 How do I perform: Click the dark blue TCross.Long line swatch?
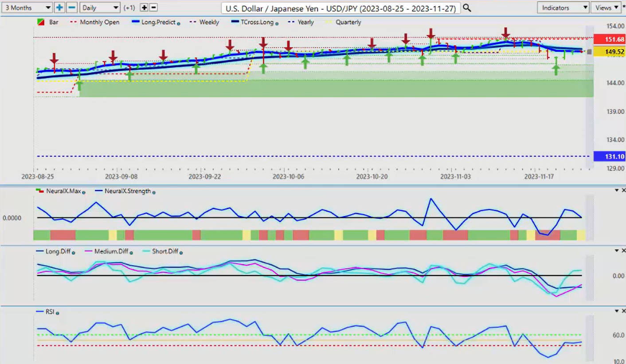point(235,22)
